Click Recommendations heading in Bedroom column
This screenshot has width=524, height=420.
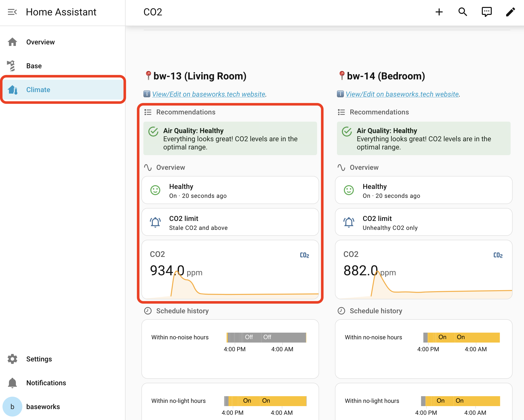[379, 112]
